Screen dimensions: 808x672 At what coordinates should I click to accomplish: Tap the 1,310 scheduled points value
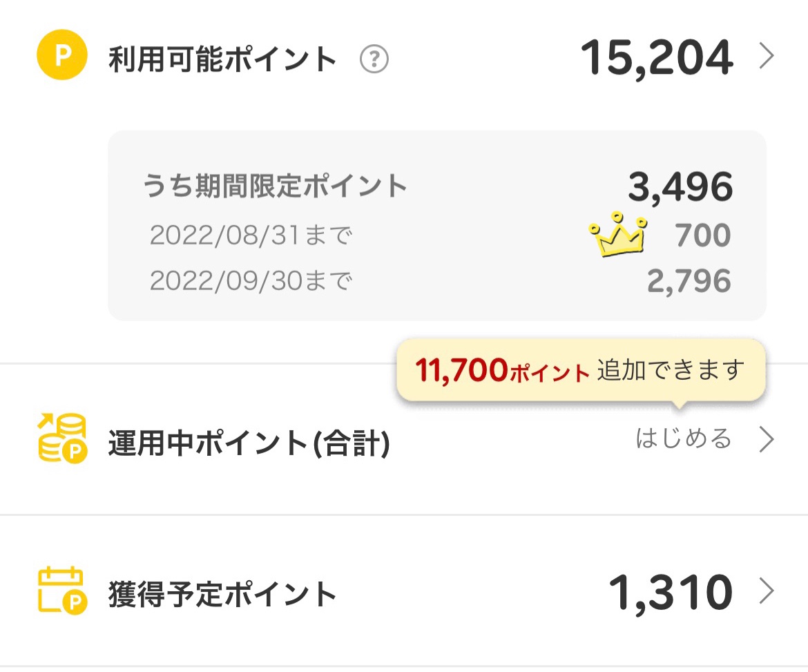click(x=670, y=593)
